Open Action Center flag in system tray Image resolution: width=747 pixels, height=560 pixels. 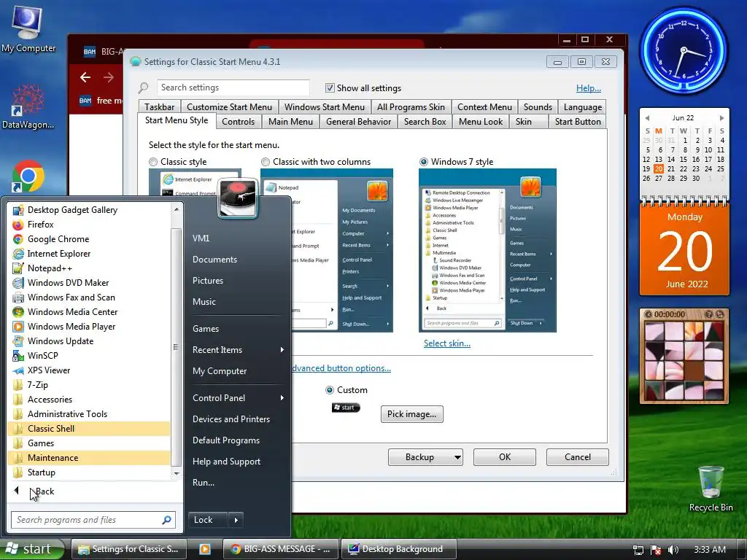pyautogui.click(x=656, y=550)
